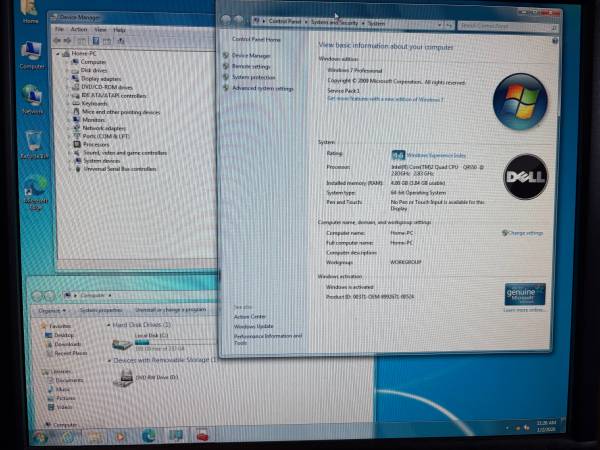This screenshot has width=600, height=450.
Task: Open Windows Update from the See also list
Action: [253, 326]
